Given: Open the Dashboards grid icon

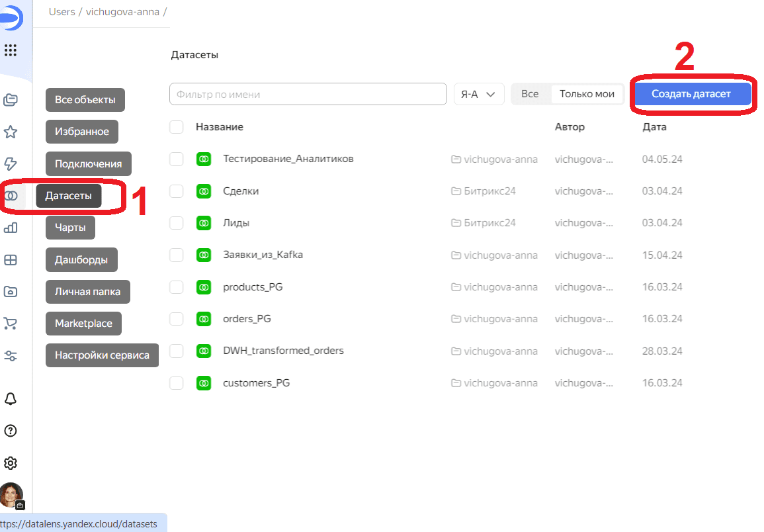Looking at the screenshot, I should click(x=10, y=260).
